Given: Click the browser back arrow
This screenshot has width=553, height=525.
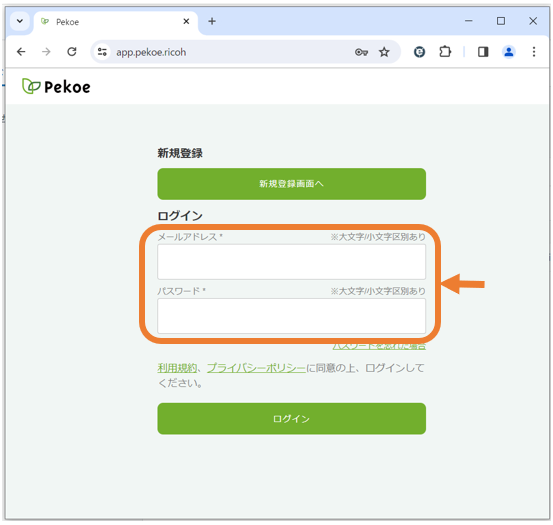Looking at the screenshot, I should click(x=21, y=52).
